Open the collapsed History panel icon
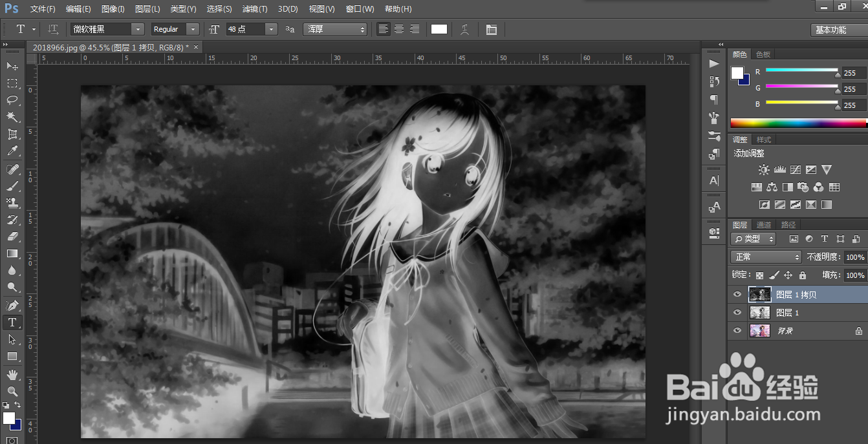This screenshot has height=444, width=868. click(714, 81)
